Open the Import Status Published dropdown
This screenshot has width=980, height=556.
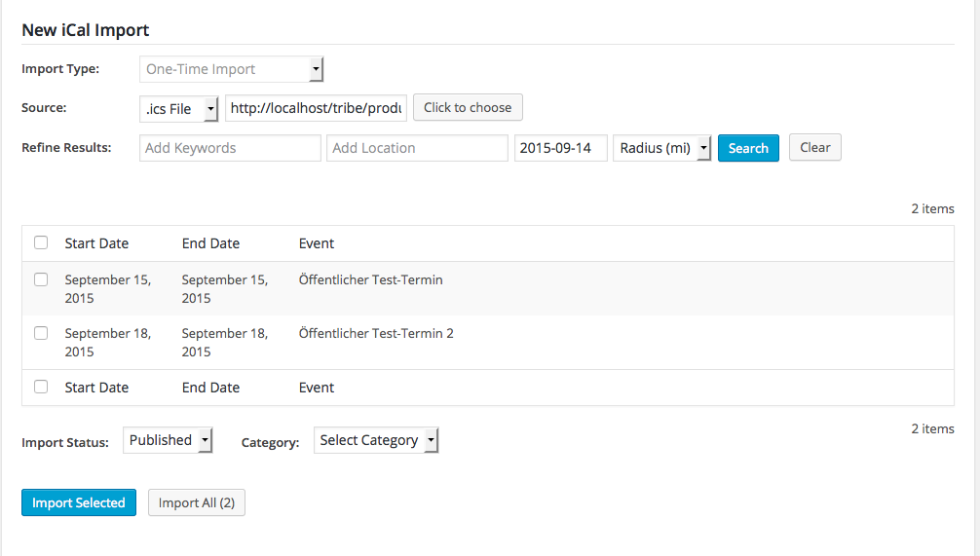[168, 440]
